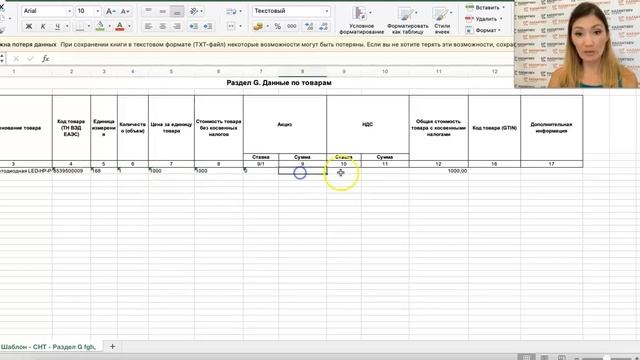The image size is (640, 360).
Task: Align text to middle of cell
Action: click(x=162, y=11)
